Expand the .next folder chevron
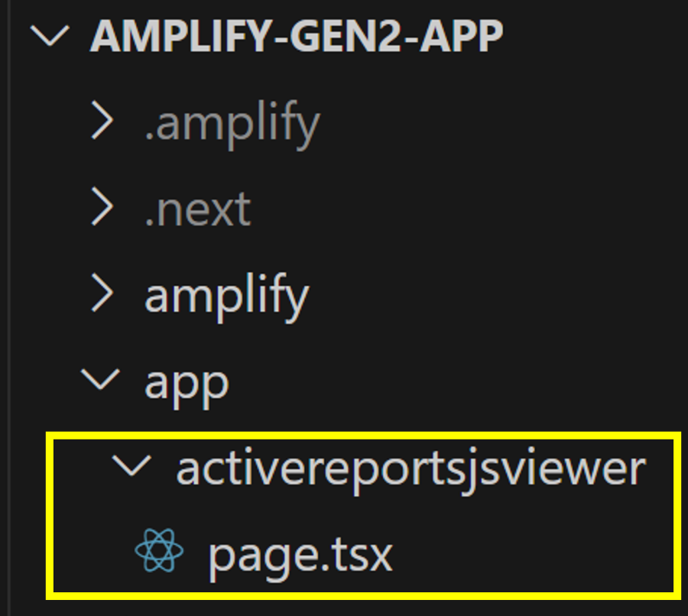688x616 pixels. [x=102, y=206]
